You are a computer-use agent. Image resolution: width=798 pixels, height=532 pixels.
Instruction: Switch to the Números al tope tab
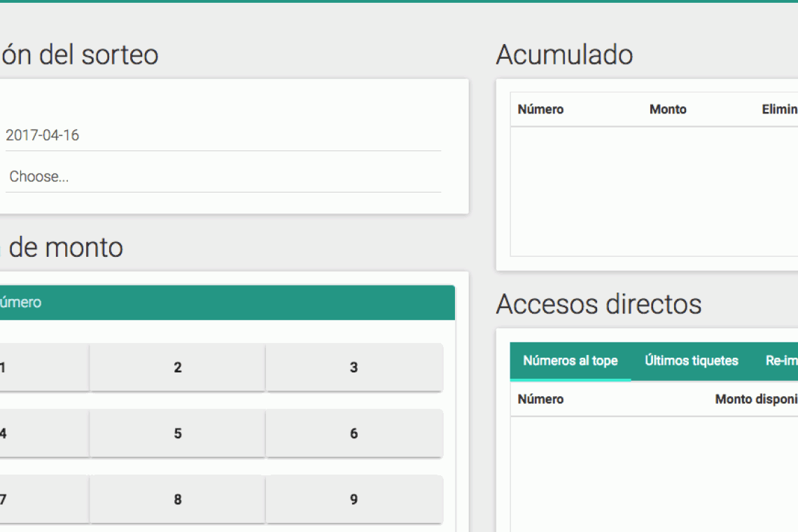pos(570,361)
